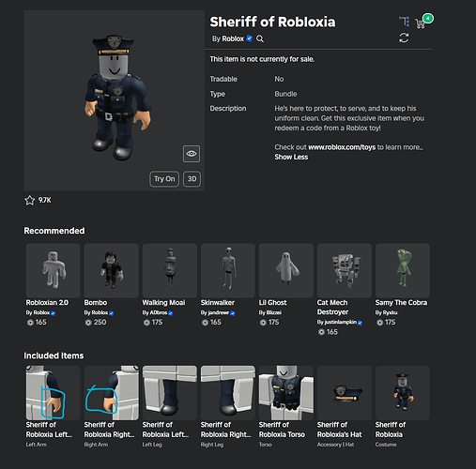
Task: Toggle the 3D view button
Action: 192,179
